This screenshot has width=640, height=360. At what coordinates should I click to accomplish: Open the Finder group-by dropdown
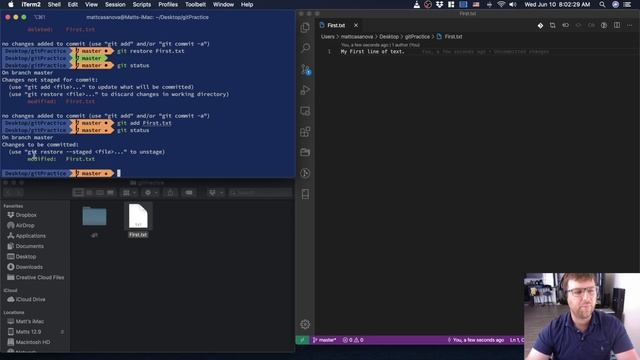(129, 193)
